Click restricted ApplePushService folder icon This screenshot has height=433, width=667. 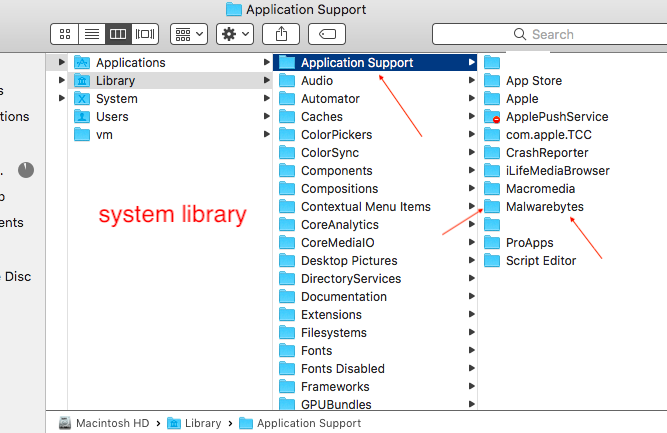492,117
